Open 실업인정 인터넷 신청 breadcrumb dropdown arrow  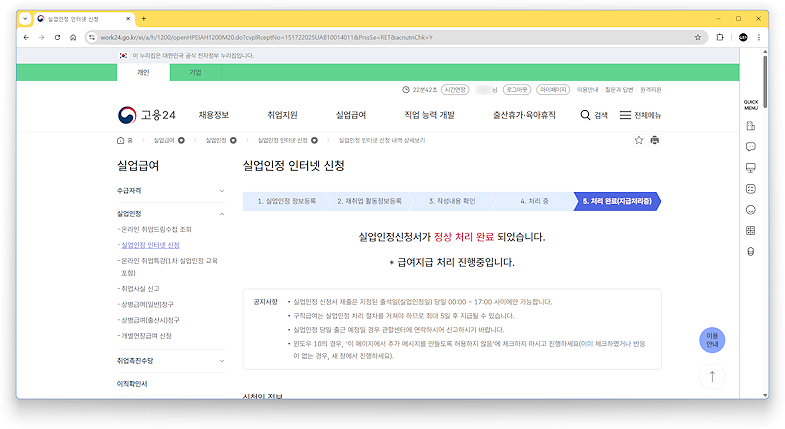[314, 140]
